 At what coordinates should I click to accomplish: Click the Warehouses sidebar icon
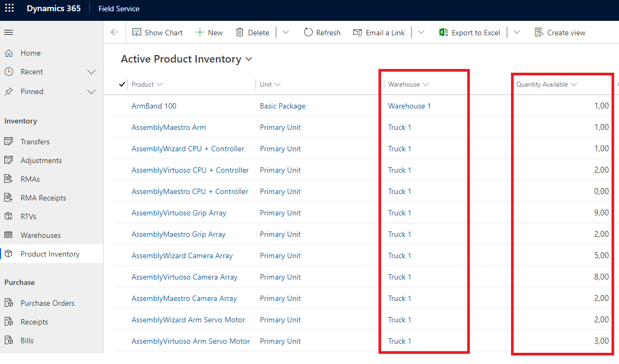pos(9,235)
